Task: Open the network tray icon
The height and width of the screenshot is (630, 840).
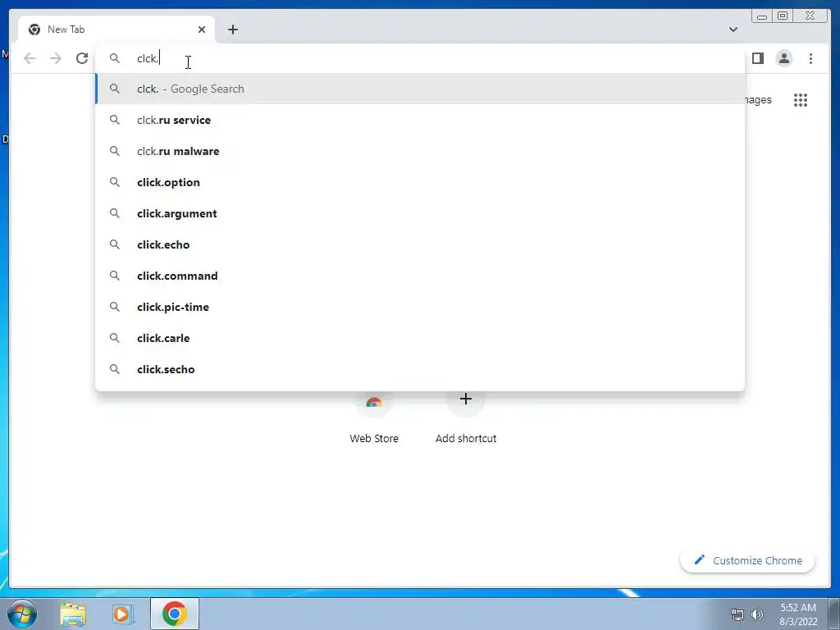Action: tap(737, 614)
